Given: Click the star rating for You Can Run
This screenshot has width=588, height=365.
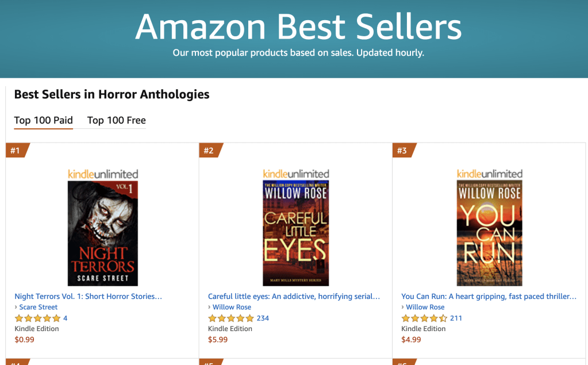Looking at the screenshot, I should point(424,318).
